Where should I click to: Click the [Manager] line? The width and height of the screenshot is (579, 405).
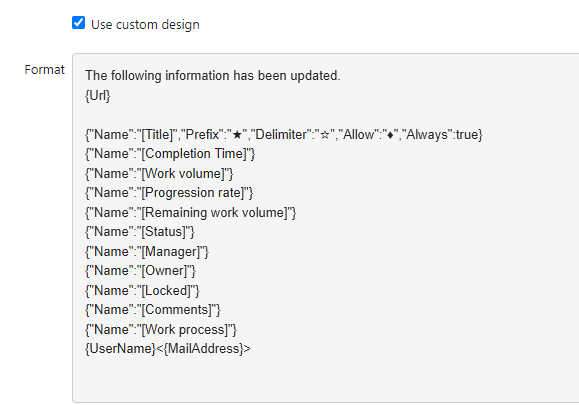pyautogui.click(x=147, y=252)
